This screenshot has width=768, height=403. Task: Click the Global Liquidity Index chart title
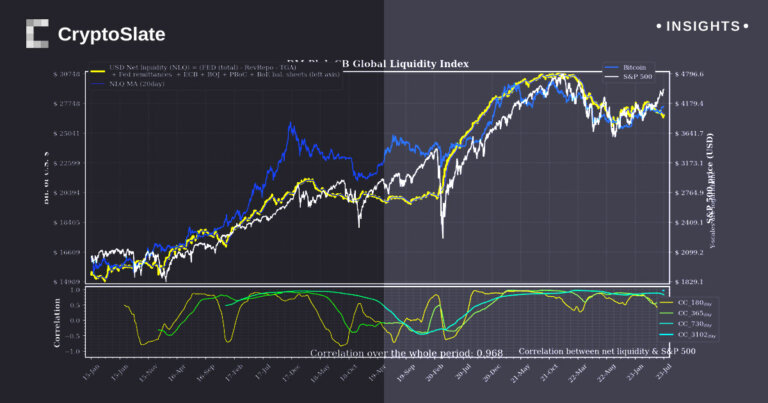(x=377, y=64)
